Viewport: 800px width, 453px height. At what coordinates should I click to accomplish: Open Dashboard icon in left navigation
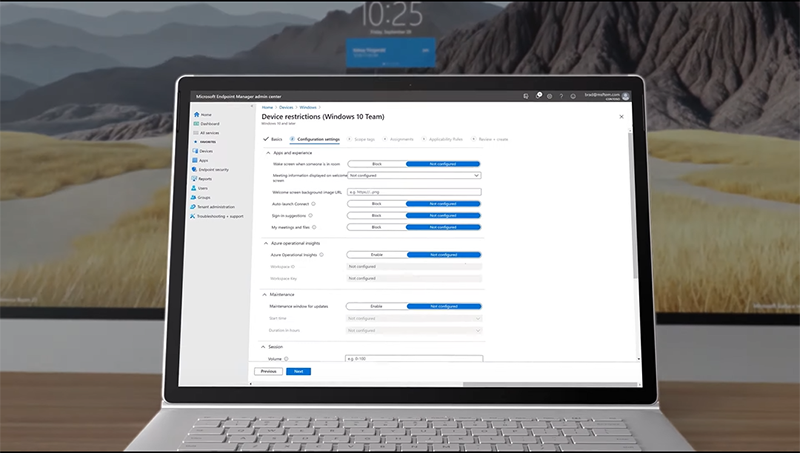[x=196, y=123]
